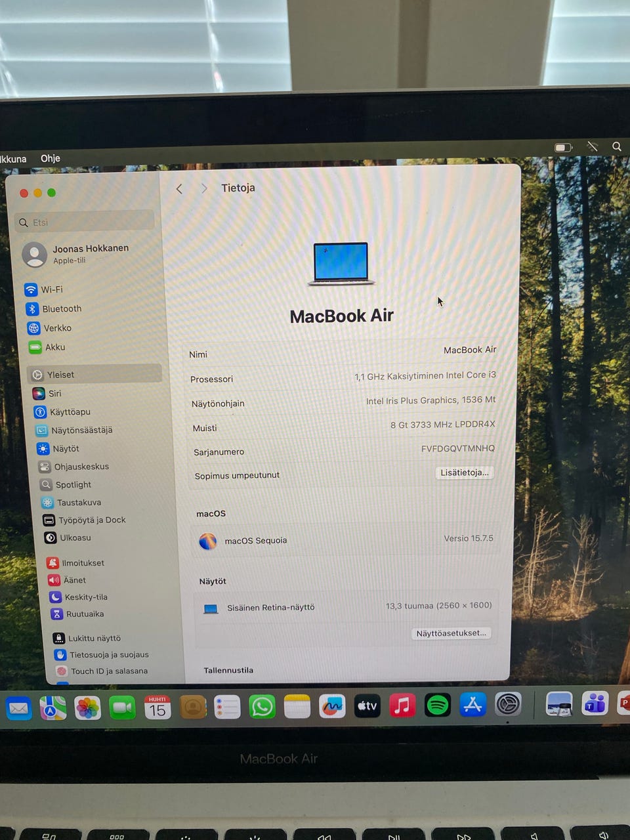The height and width of the screenshot is (840, 630).
Task: Open Akku battery settings
Action: tap(47, 347)
